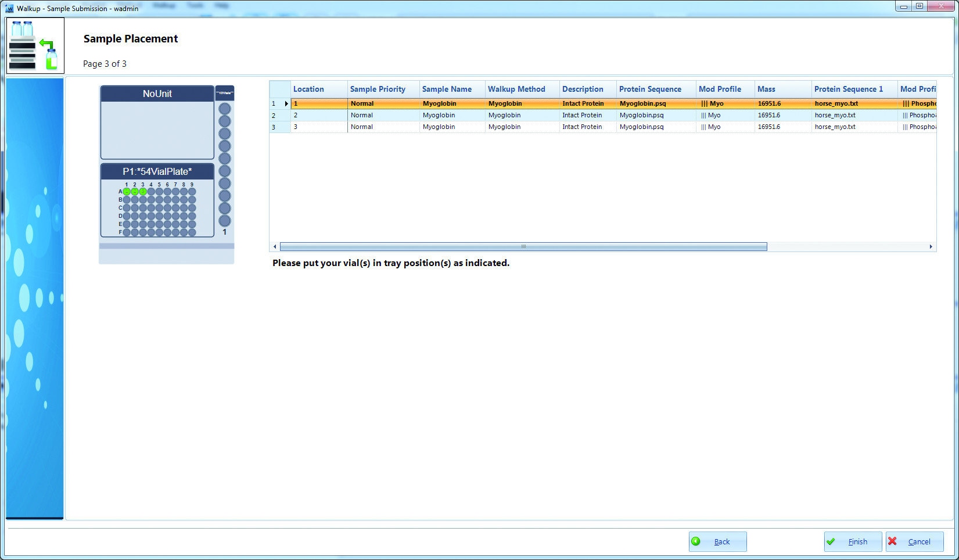Click the top vial in 10Vials rack
This screenshot has height=560, width=959.
(x=225, y=109)
